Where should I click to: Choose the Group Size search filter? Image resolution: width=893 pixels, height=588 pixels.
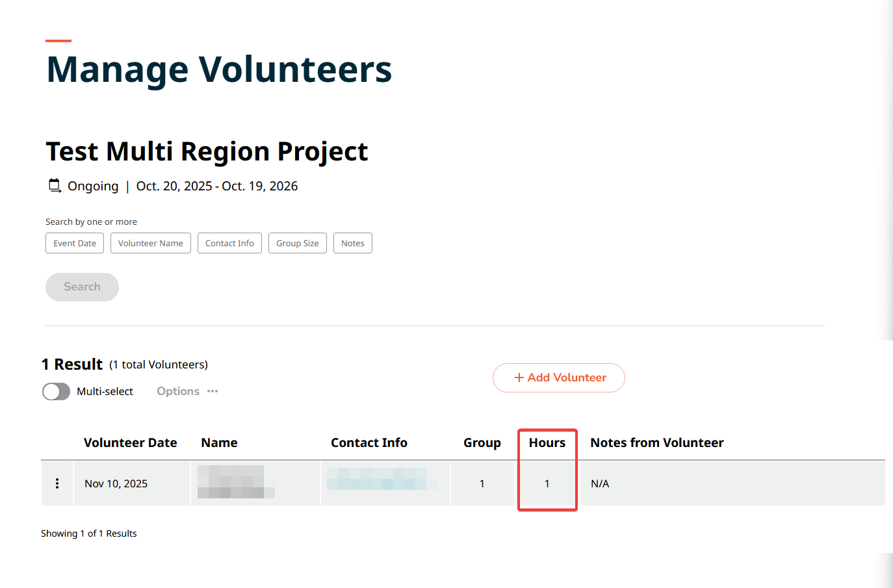298,243
